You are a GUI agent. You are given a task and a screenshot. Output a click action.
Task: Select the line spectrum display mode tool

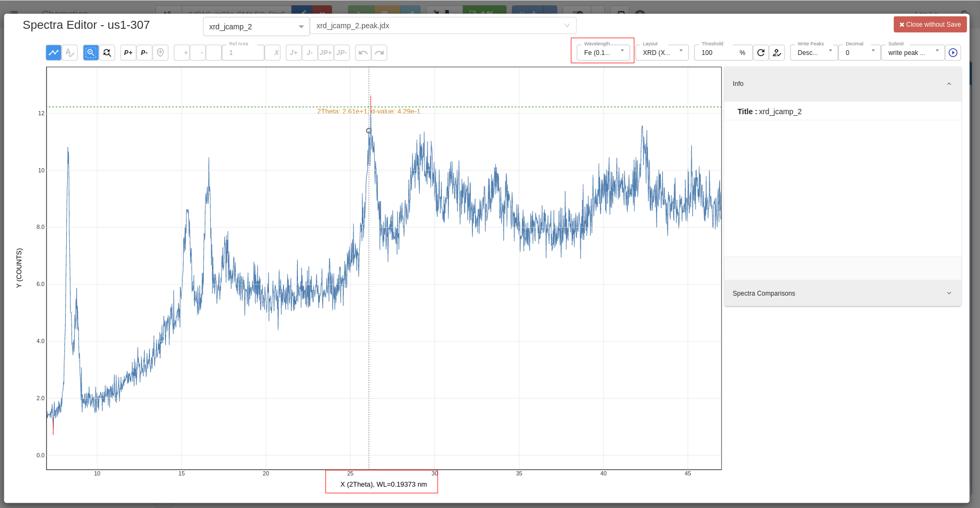coord(53,52)
